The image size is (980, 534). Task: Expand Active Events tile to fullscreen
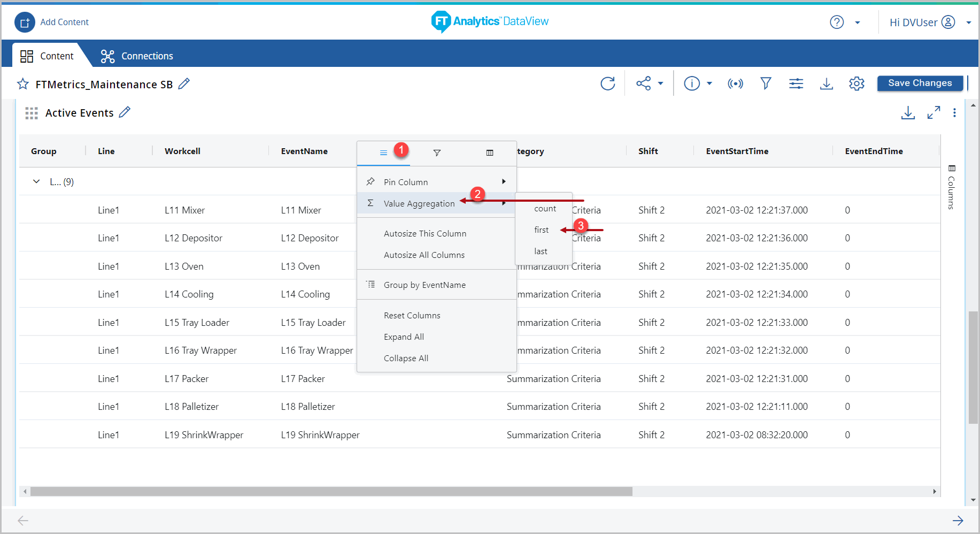pos(933,112)
